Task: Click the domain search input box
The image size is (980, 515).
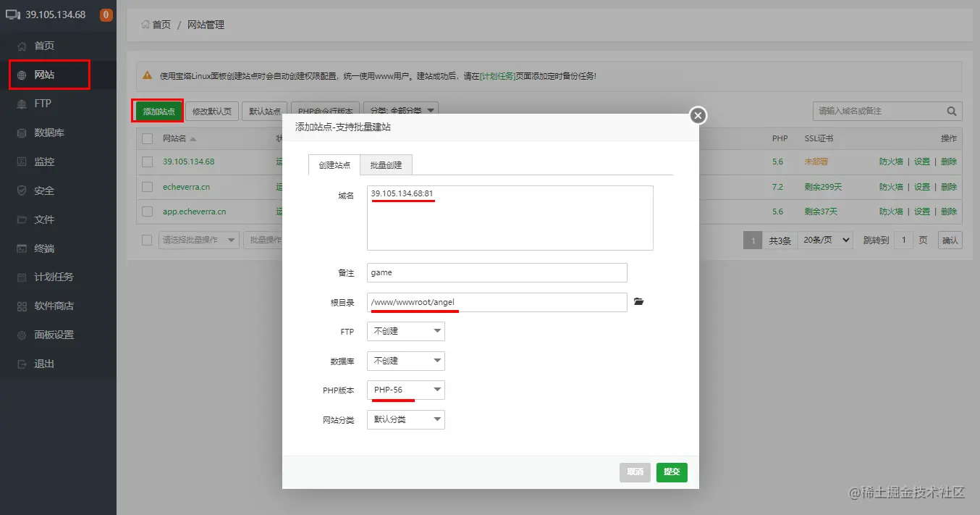Action: coord(879,111)
